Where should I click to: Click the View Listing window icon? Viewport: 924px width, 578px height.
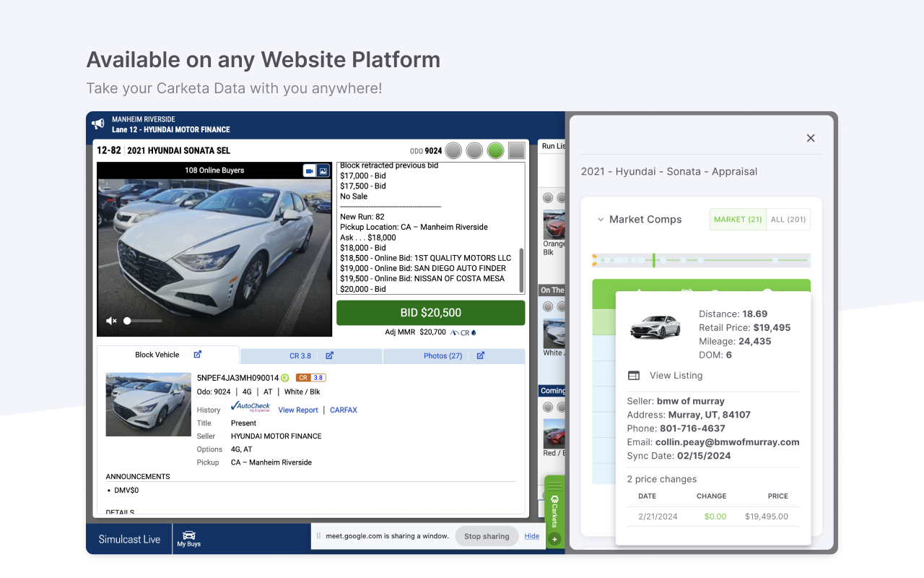pyautogui.click(x=634, y=376)
